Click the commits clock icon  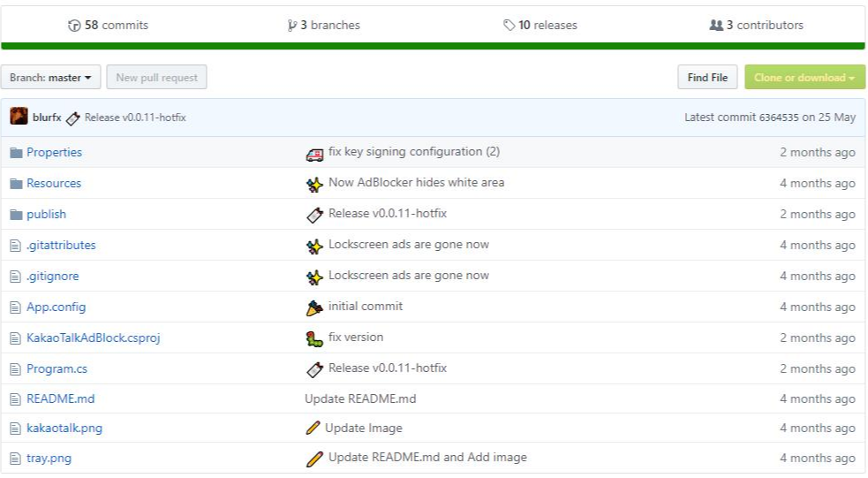coord(74,26)
